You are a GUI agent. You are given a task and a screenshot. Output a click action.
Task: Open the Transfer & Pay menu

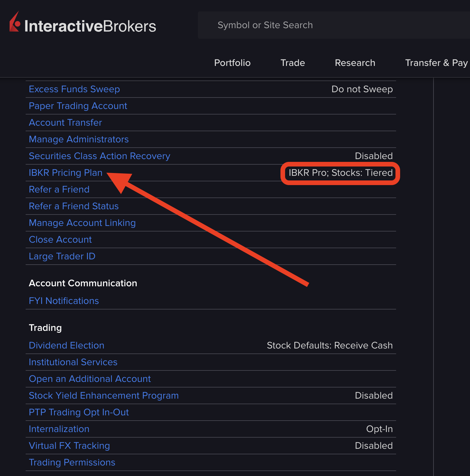tap(436, 63)
